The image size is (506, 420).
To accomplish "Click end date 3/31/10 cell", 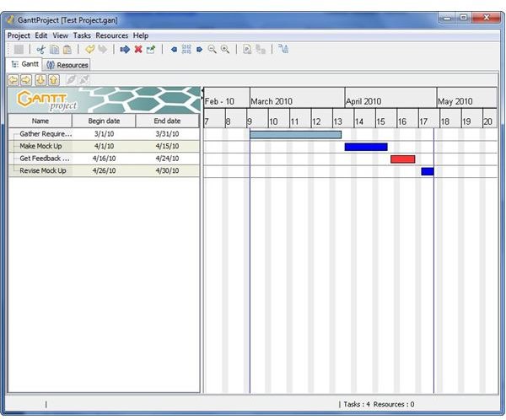I will click(x=167, y=134).
